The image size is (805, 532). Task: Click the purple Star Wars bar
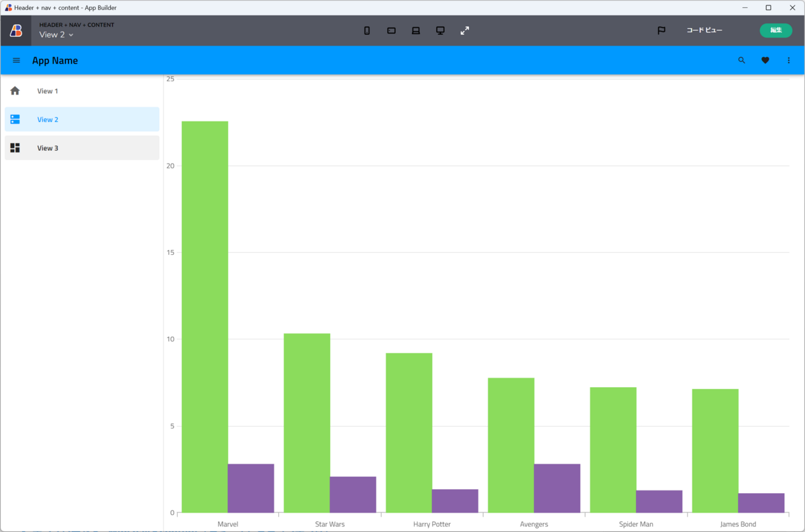click(353, 494)
